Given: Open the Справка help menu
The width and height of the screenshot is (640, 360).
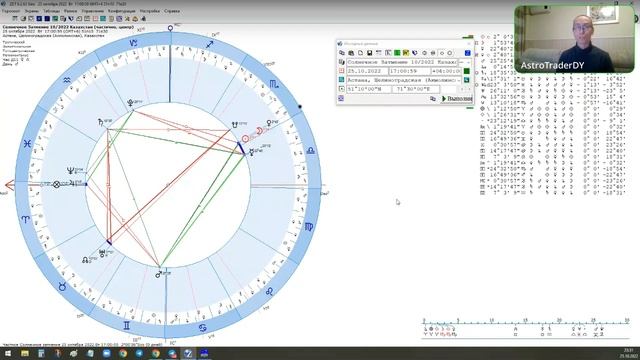Looking at the screenshot, I should pyautogui.click(x=172, y=11).
